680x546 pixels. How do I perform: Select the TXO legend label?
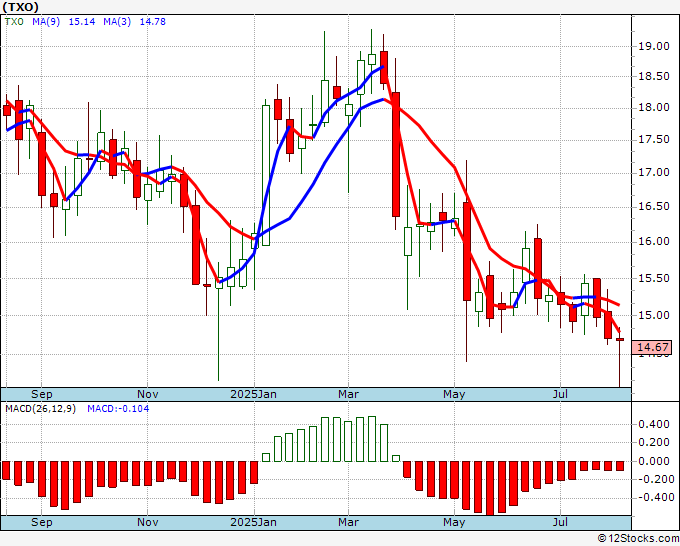coord(14,22)
